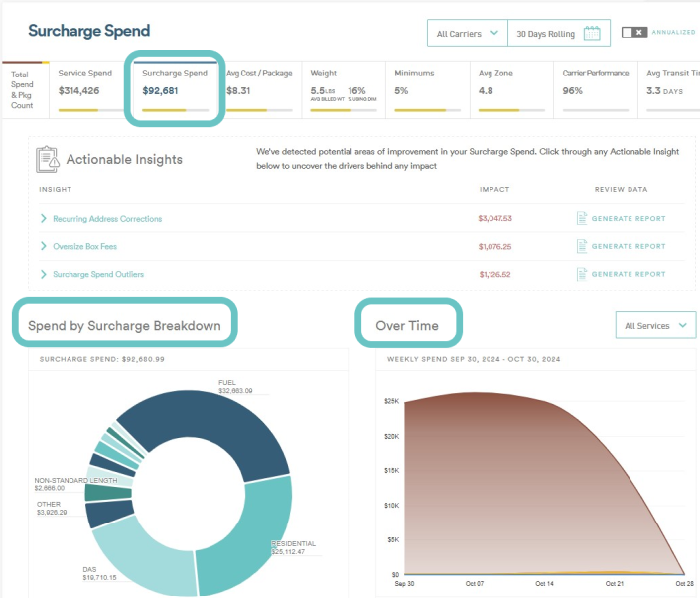700x598 pixels.
Task: Open the Weight tab
Action: click(344, 89)
